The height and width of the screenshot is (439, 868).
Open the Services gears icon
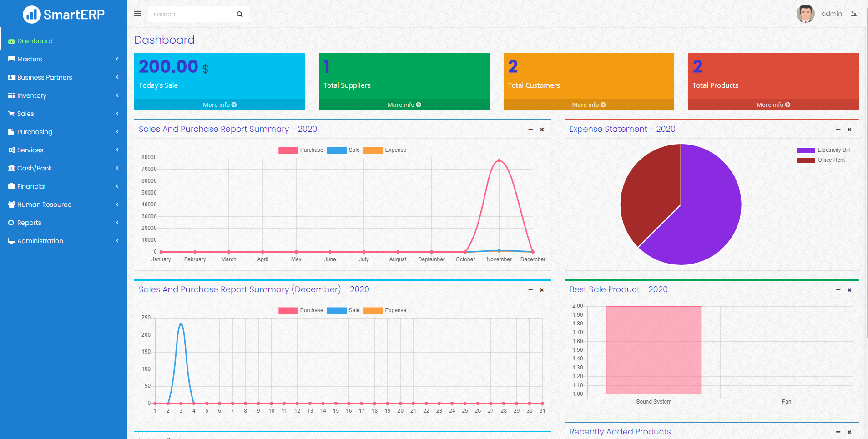[11, 150]
